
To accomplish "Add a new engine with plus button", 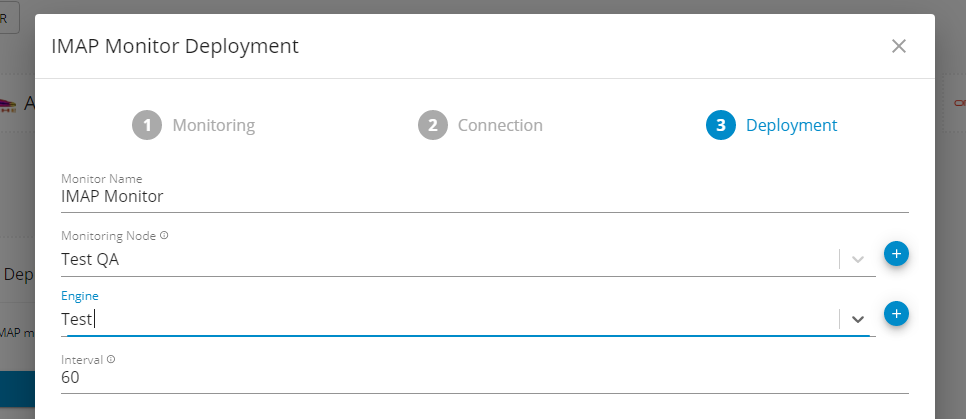I will coord(896,314).
